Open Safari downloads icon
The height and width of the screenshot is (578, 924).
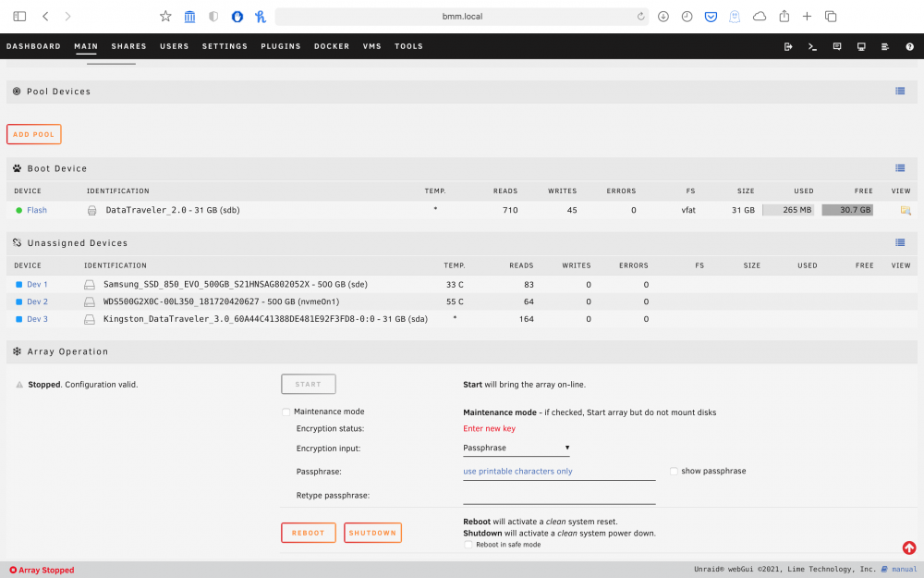tap(663, 17)
